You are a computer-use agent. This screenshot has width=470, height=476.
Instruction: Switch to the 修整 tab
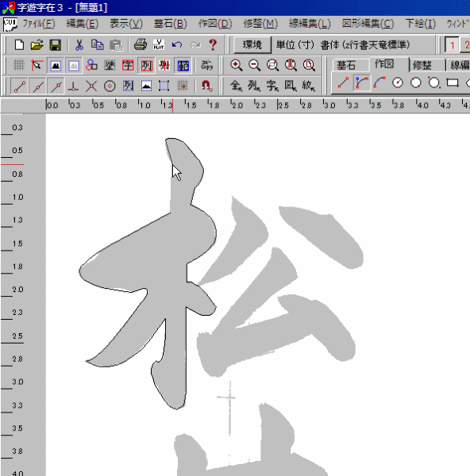422,65
